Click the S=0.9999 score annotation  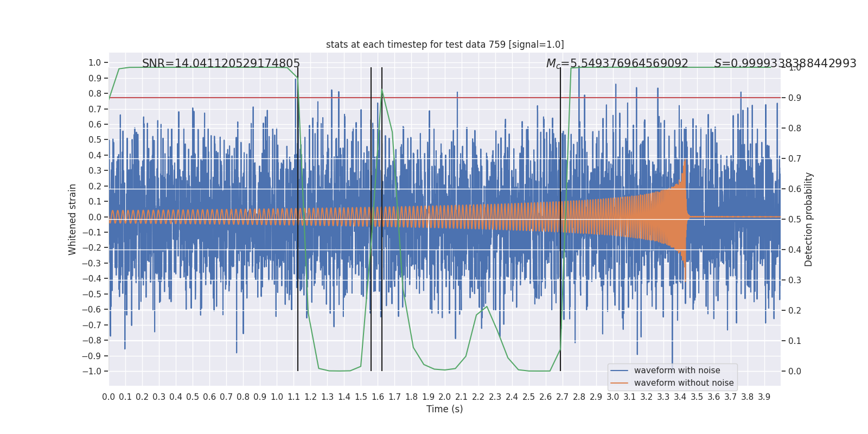(x=785, y=63)
